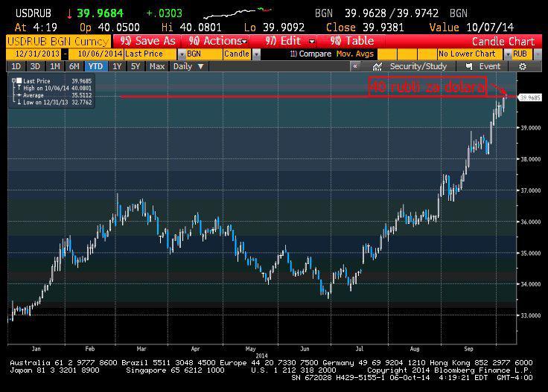548x392 pixels.
Task: Click the Average marker in the legend
Action: coord(18,95)
